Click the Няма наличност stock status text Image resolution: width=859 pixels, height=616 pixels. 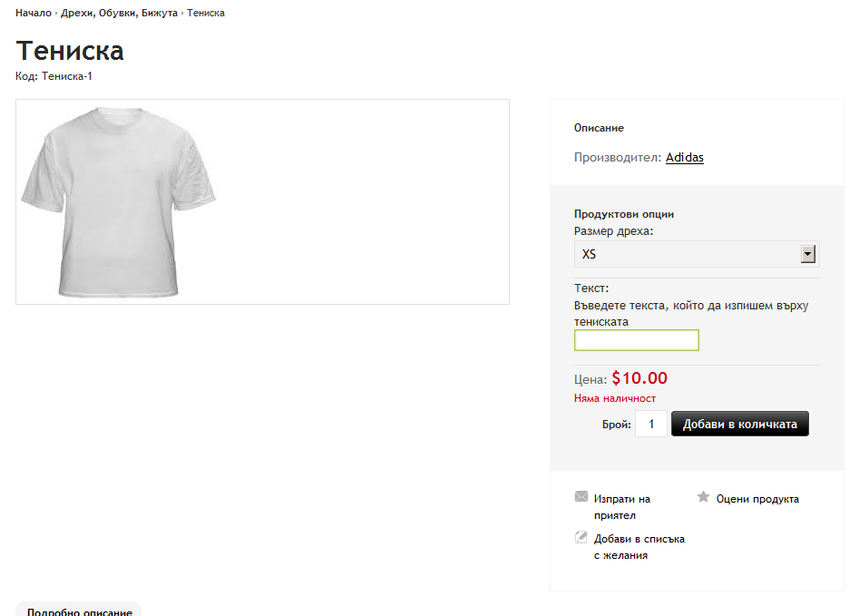[615, 398]
